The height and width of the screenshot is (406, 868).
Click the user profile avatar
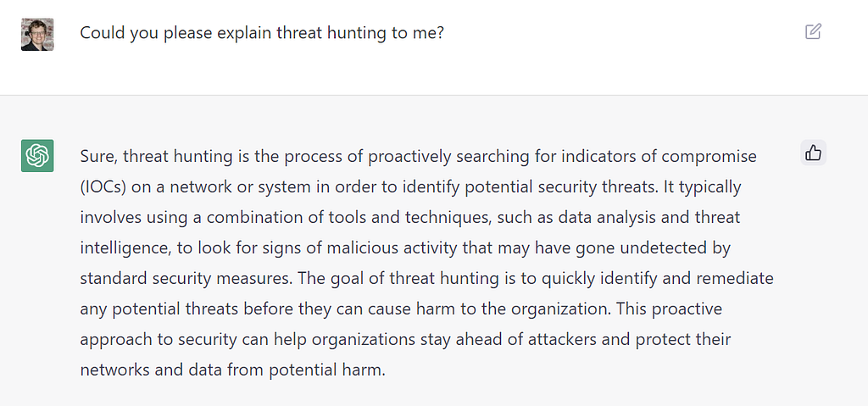(37, 34)
